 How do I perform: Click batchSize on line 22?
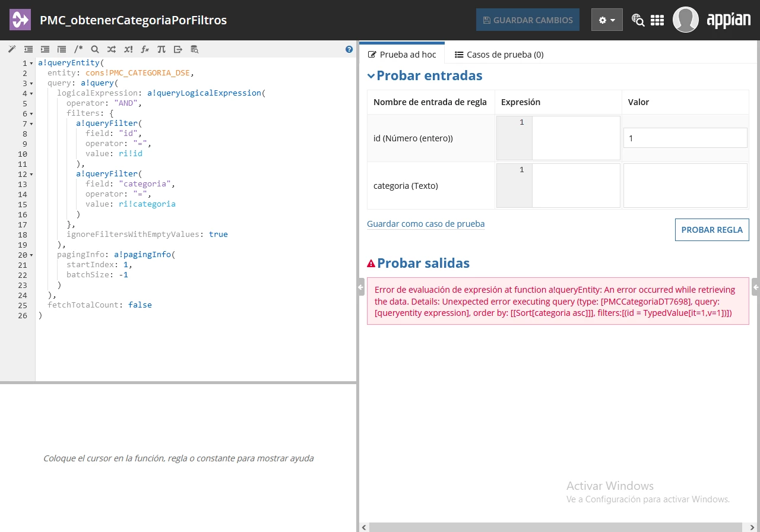[x=88, y=275]
